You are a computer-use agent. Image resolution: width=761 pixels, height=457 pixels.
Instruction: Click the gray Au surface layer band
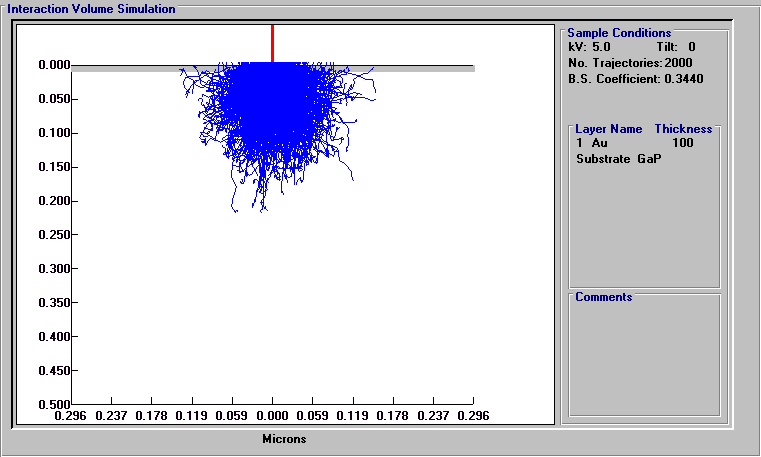point(273,69)
